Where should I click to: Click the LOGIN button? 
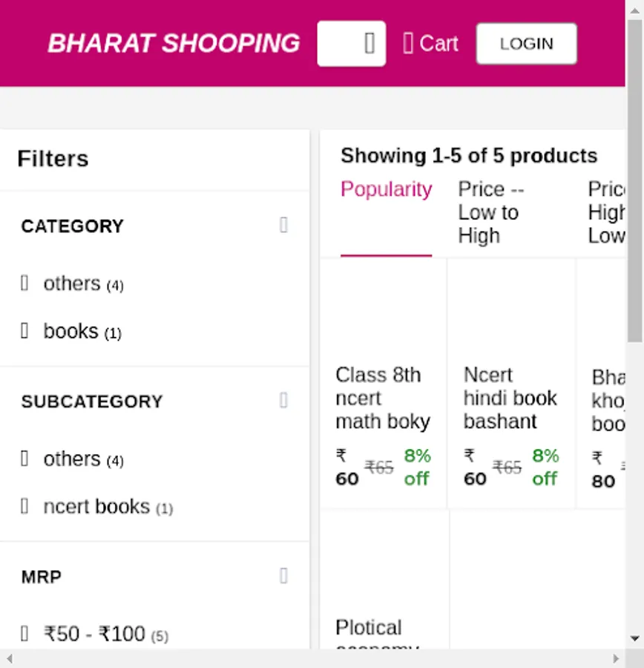coord(526,44)
